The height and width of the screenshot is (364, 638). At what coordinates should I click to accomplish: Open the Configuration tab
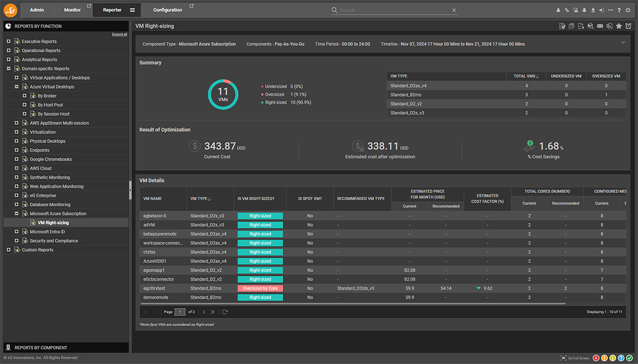167,10
